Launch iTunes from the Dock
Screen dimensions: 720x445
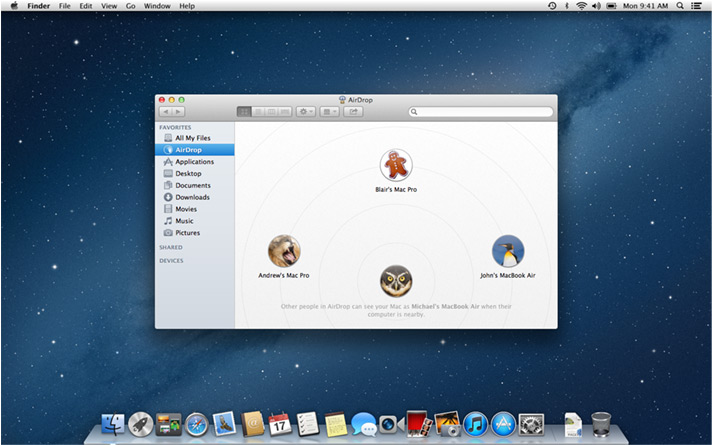coord(475,424)
